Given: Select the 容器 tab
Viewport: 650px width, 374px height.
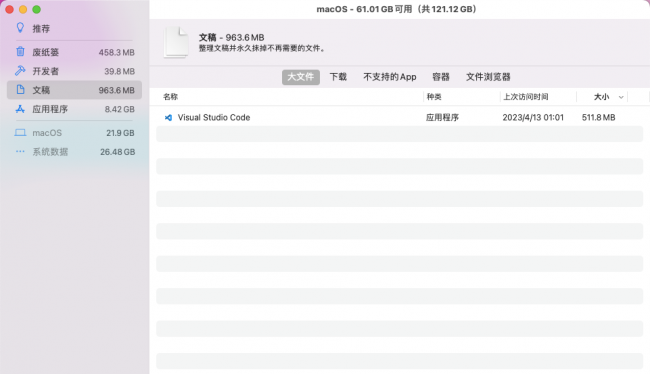Looking at the screenshot, I should tap(441, 77).
